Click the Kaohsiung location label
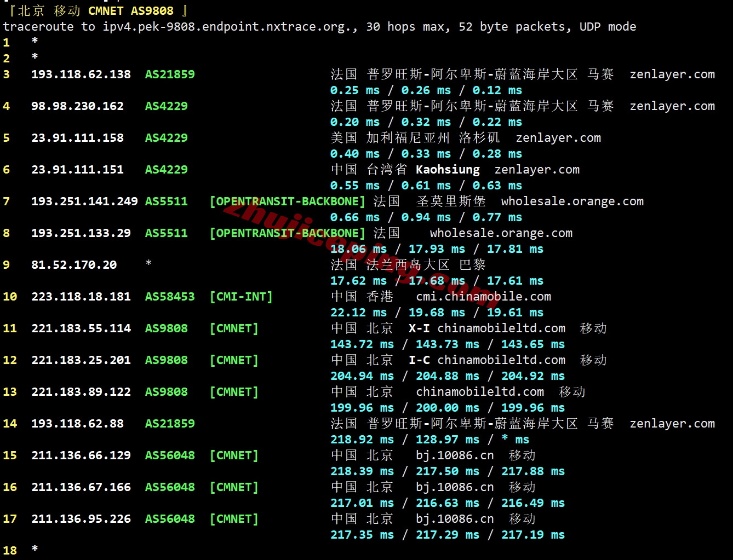The image size is (733, 560). pyautogui.click(x=448, y=170)
